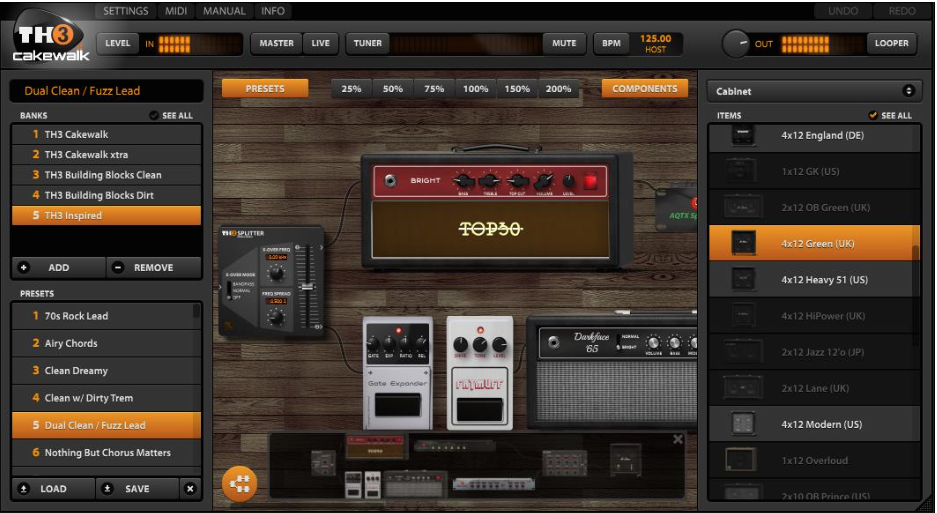This screenshot has height=513, width=937.
Task: Click REMOVE bank button
Action: (154, 267)
